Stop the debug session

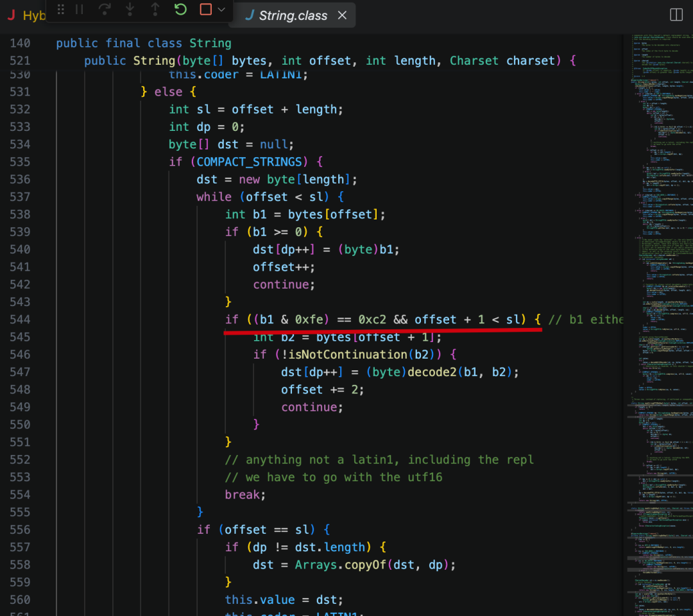[206, 9]
